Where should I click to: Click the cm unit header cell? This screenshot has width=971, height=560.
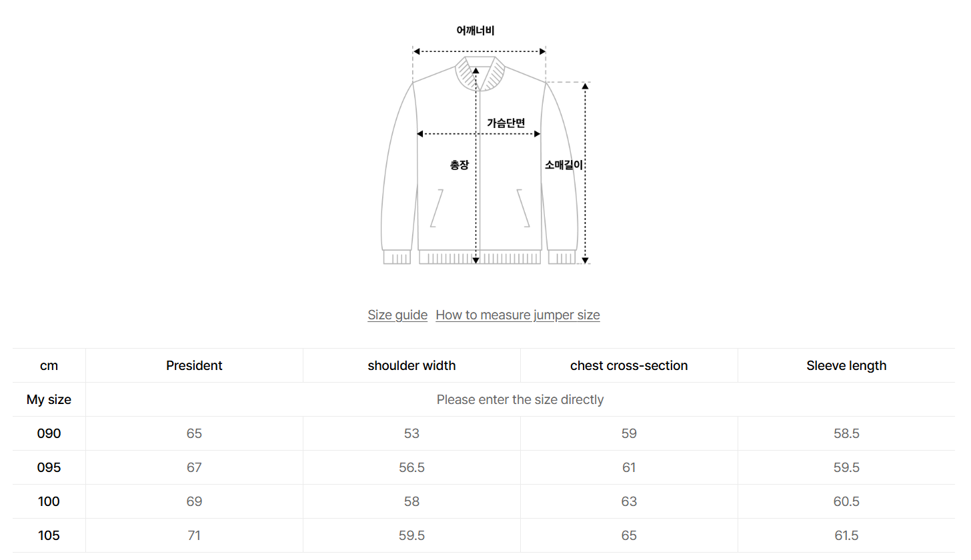(49, 366)
